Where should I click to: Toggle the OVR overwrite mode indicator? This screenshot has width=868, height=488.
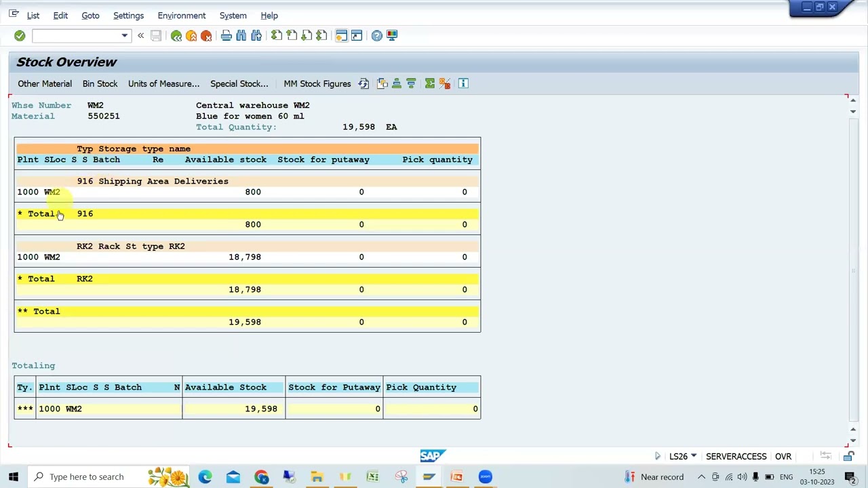[783, 456]
